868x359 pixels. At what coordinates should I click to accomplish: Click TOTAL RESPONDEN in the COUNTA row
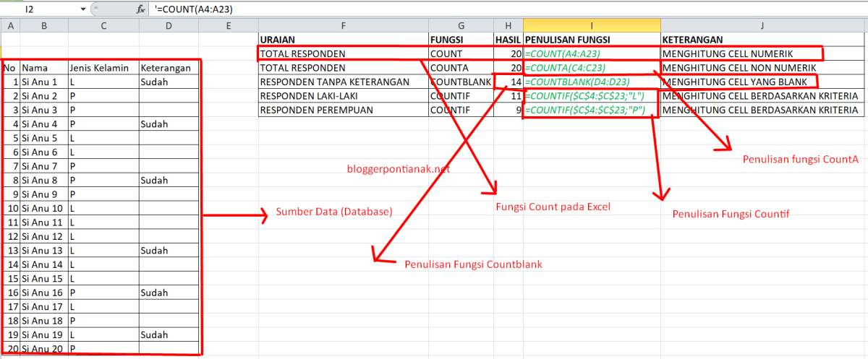click(343, 67)
